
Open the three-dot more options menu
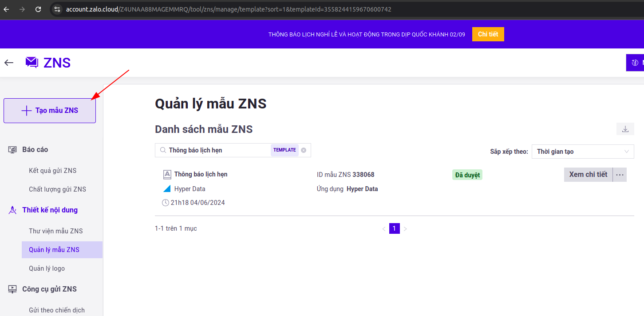click(620, 175)
